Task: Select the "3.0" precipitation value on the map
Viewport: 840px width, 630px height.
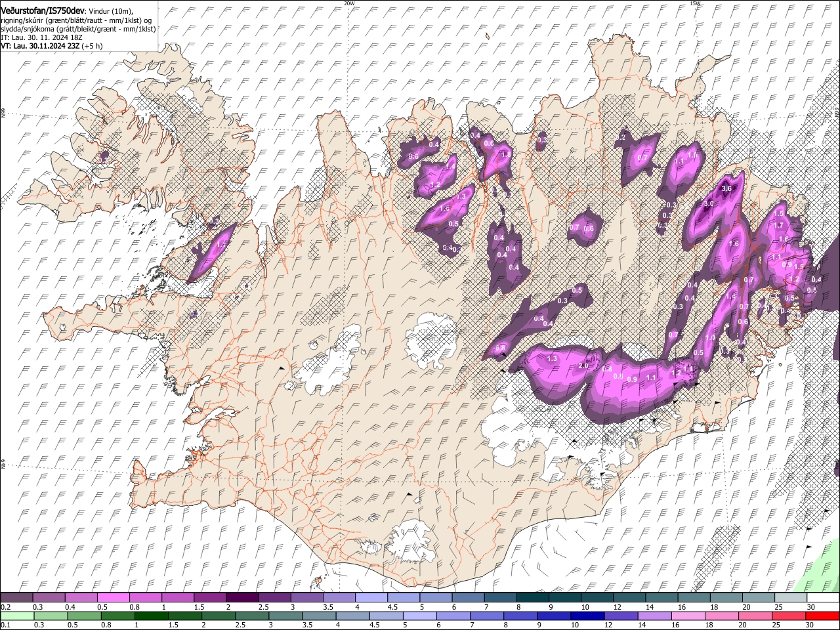Action: coord(709,203)
